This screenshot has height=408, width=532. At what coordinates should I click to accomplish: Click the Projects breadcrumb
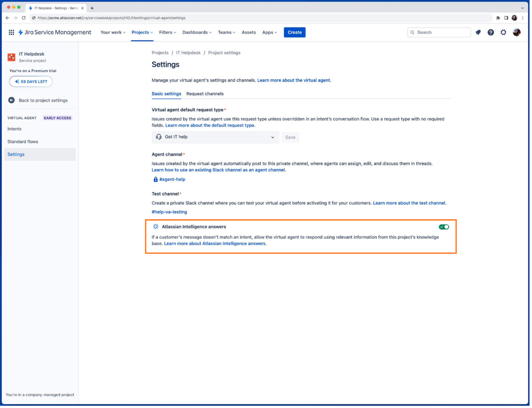tap(161, 53)
